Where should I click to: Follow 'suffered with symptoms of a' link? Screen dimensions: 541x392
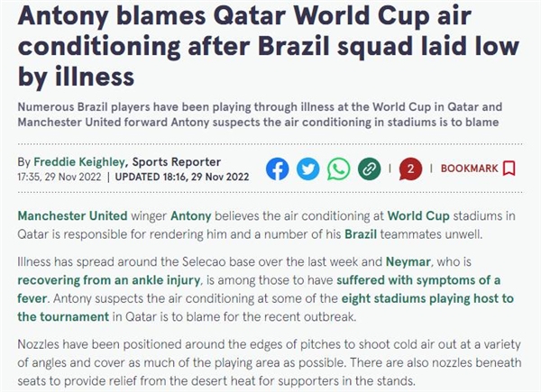click(x=418, y=280)
